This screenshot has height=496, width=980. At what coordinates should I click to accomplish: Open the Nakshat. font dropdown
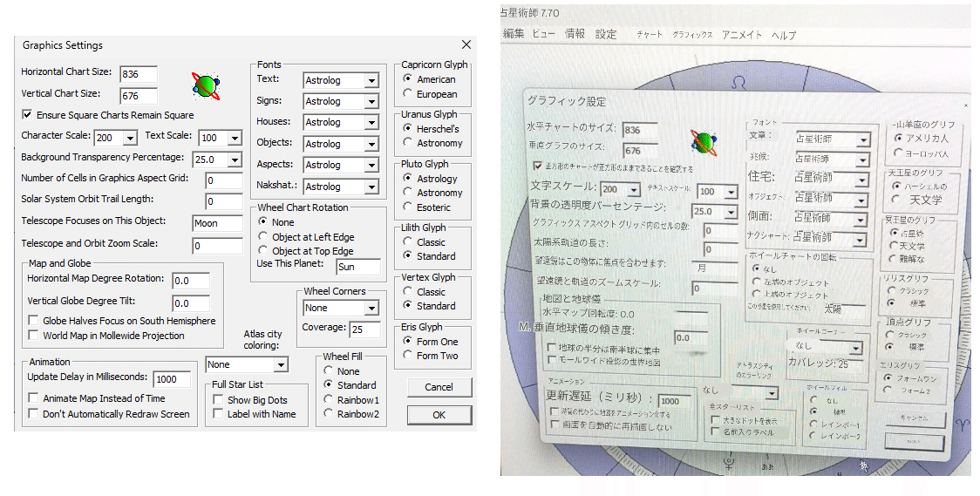tap(371, 187)
